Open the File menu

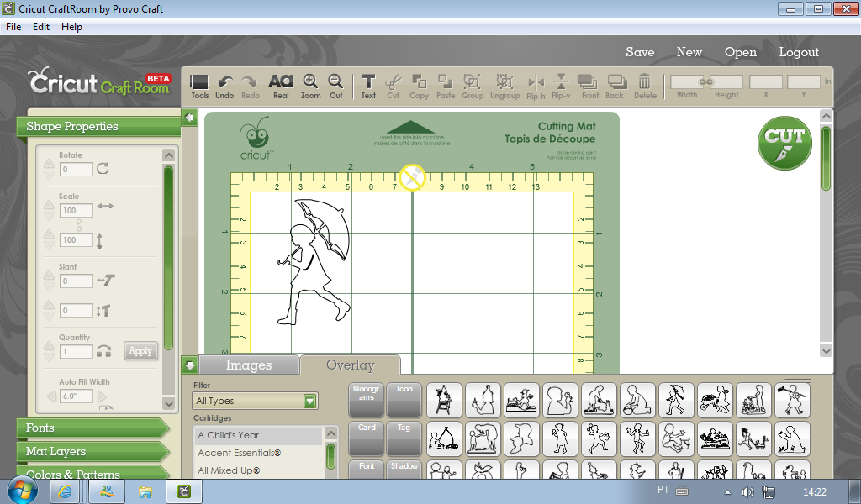click(x=13, y=26)
